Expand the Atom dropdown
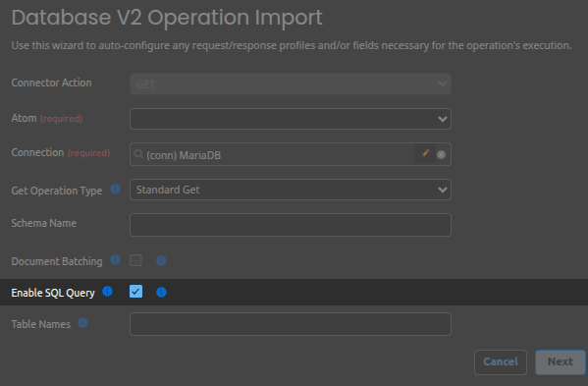Screen dimensions: 588x386 (291, 119)
